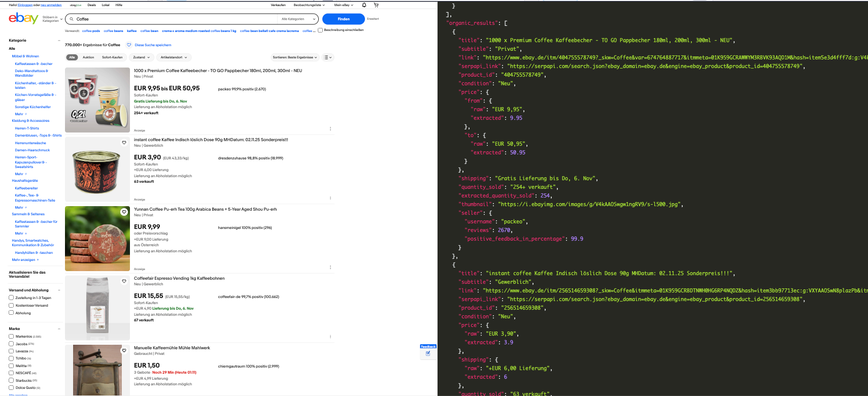This screenshot has height=396, width=868.
Task: Open three-dot menu on Coffeefair Espresso listing
Action: [330, 337]
